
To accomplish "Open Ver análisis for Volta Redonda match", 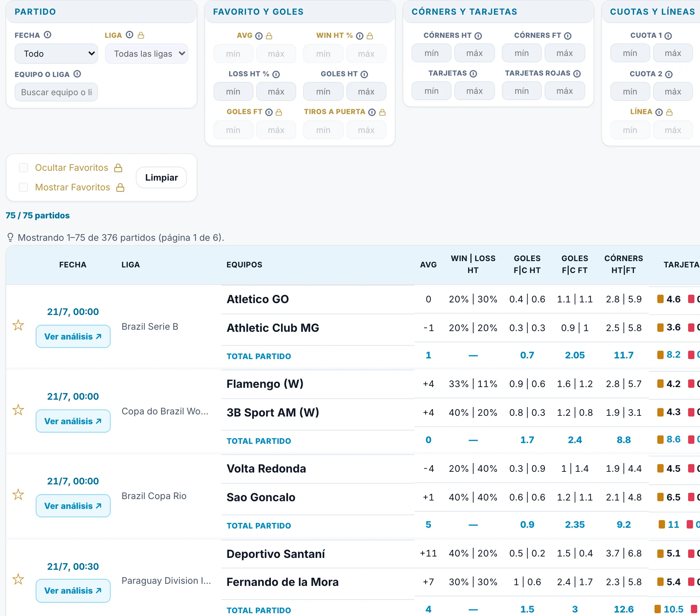I will pyautogui.click(x=73, y=506).
